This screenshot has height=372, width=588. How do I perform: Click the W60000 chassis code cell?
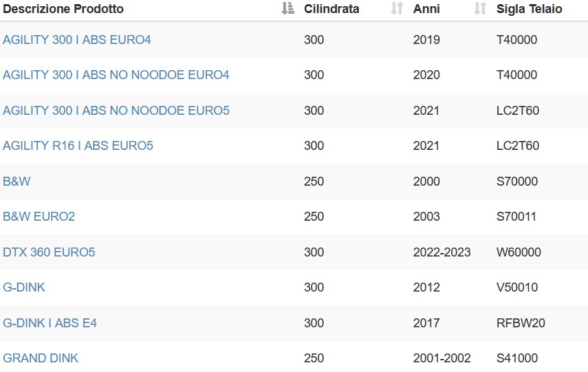pos(519,252)
